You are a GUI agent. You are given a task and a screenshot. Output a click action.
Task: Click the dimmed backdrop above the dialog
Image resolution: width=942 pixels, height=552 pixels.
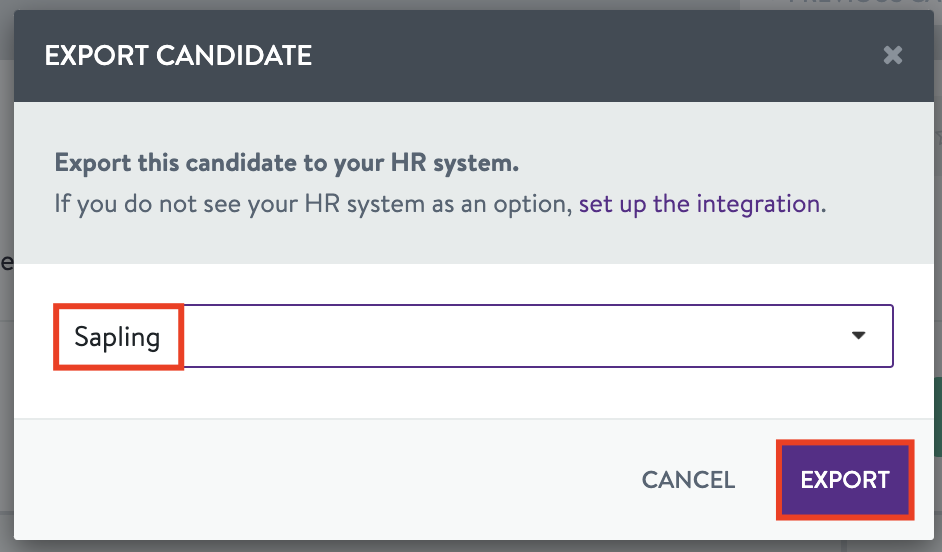[400, 4]
